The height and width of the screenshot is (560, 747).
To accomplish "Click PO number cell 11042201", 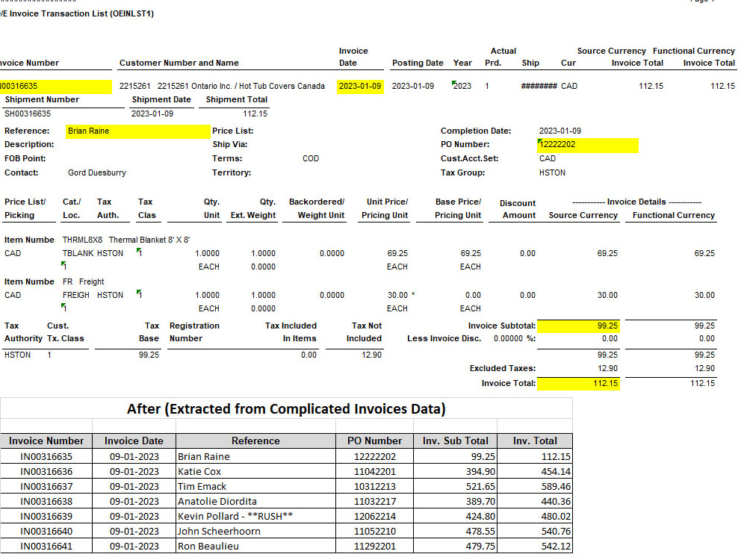I will (x=374, y=471).
